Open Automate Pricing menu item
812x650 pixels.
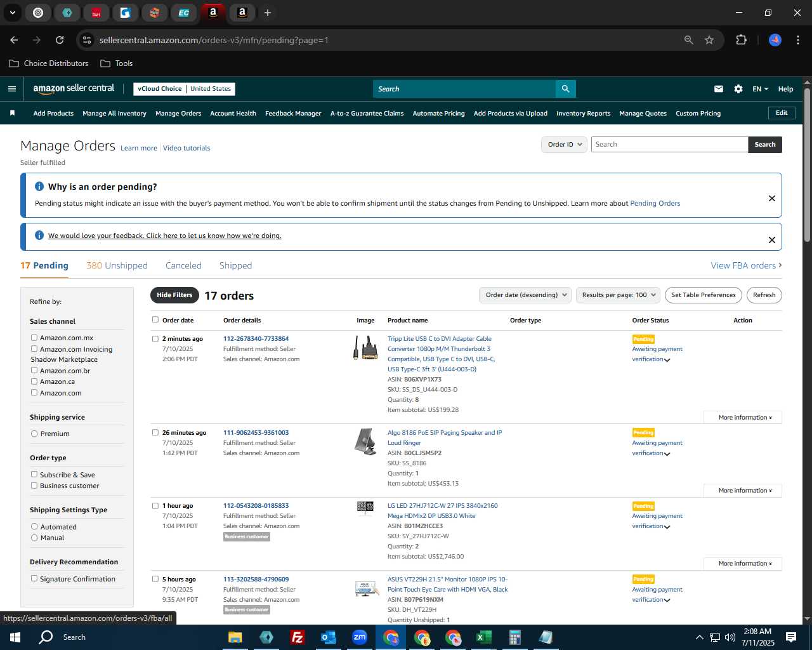(438, 114)
